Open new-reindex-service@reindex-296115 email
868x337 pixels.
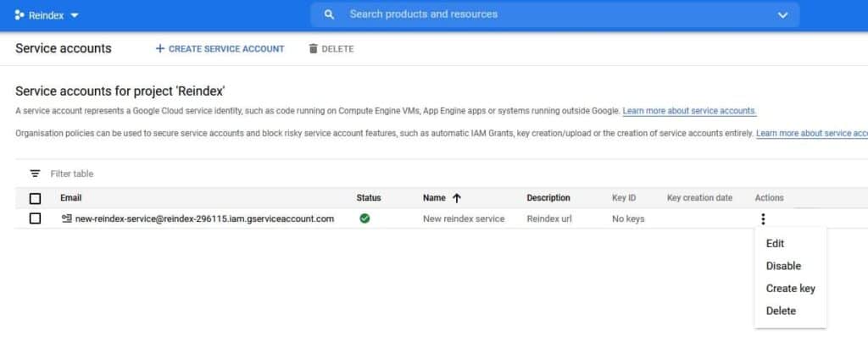pyautogui.click(x=204, y=218)
